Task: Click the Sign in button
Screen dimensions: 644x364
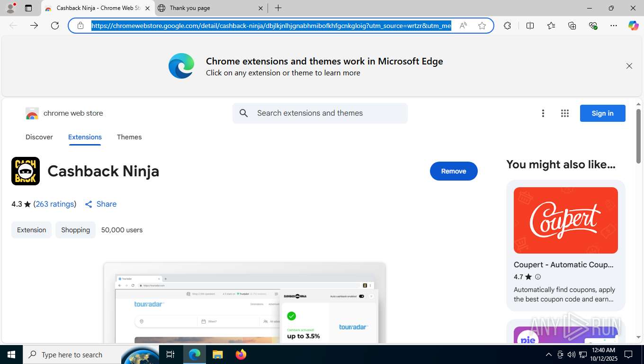Action: [603, 113]
